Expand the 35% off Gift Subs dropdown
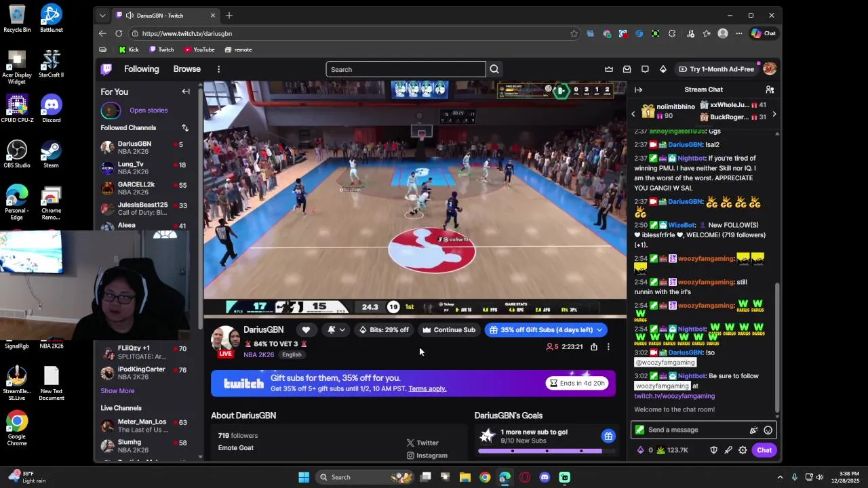Image resolution: width=868 pixels, height=488 pixels. (x=599, y=330)
